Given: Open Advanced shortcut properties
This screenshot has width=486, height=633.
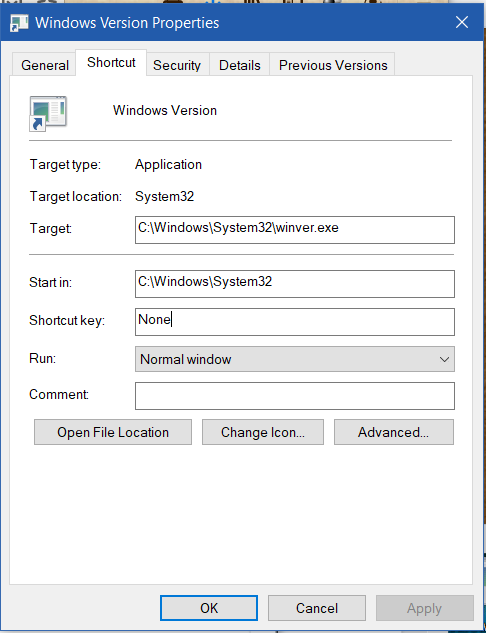Looking at the screenshot, I should (x=394, y=432).
